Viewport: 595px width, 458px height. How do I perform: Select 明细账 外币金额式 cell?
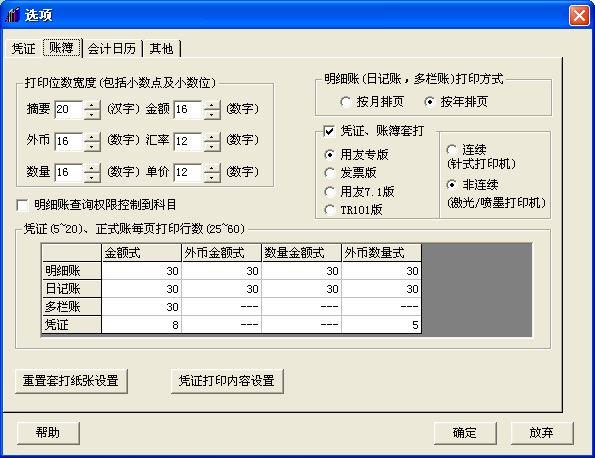(x=222, y=271)
